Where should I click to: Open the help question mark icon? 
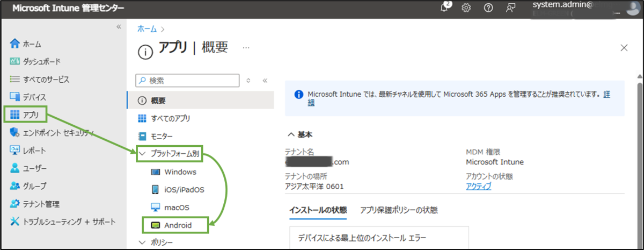[x=488, y=8]
